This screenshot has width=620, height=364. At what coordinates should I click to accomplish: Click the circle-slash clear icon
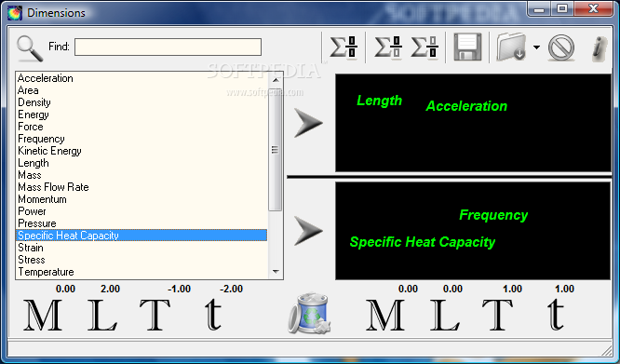point(561,47)
